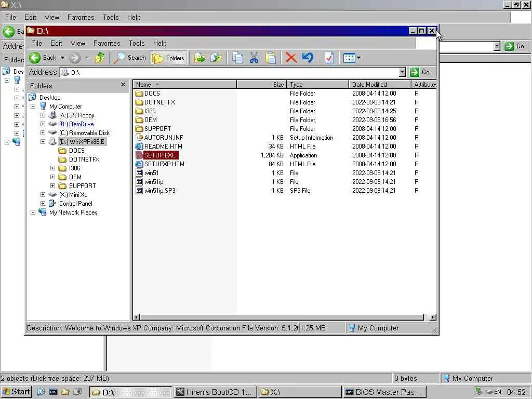Click the blue Undo arrow icon
Viewport: 532px width, 399px height.
click(308, 58)
